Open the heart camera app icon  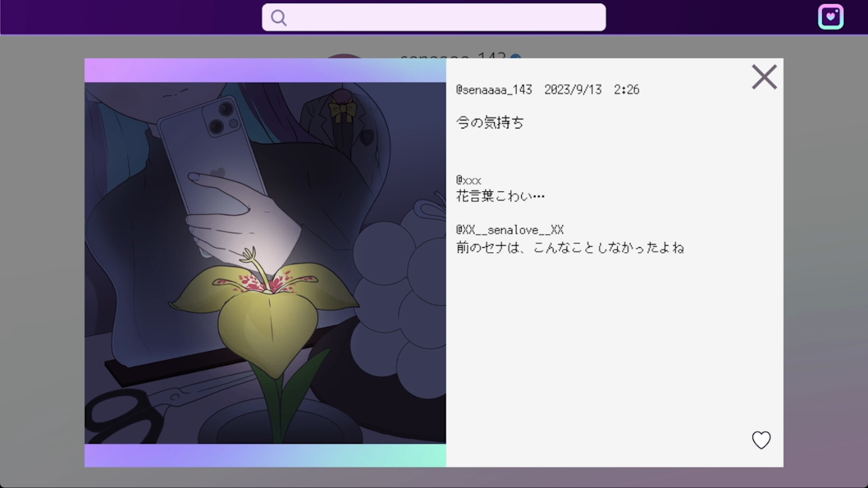[830, 17]
